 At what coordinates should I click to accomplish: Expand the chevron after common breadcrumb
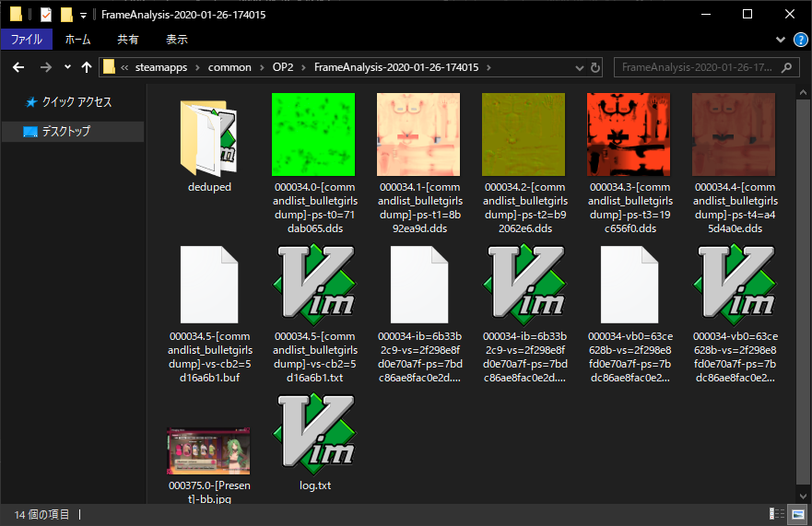pos(262,68)
